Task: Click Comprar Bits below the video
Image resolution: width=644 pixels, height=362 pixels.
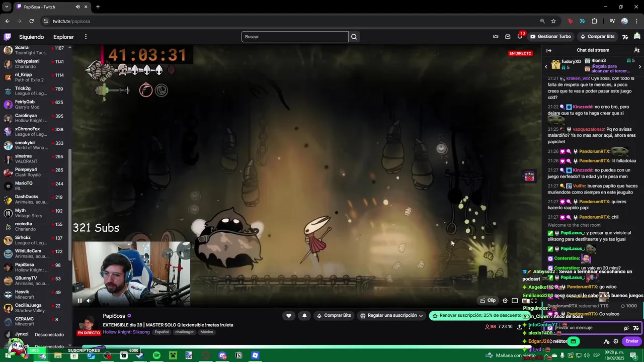Action: coord(334,316)
